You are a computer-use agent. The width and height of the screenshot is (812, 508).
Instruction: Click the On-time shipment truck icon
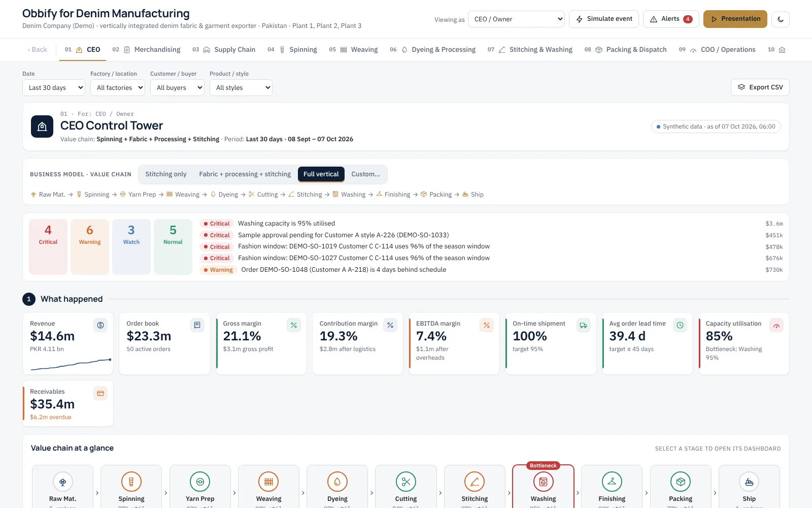[584, 325]
